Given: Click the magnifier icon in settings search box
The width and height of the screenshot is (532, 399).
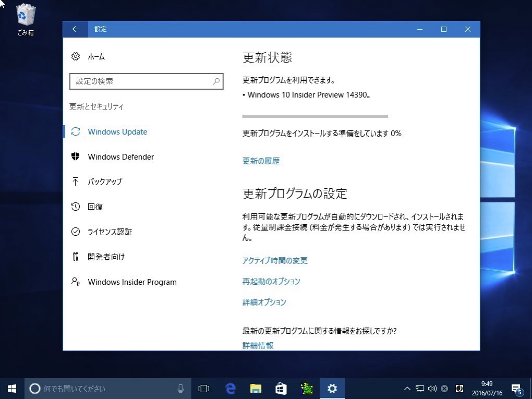Looking at the screenshot, I should coord(216,81).
